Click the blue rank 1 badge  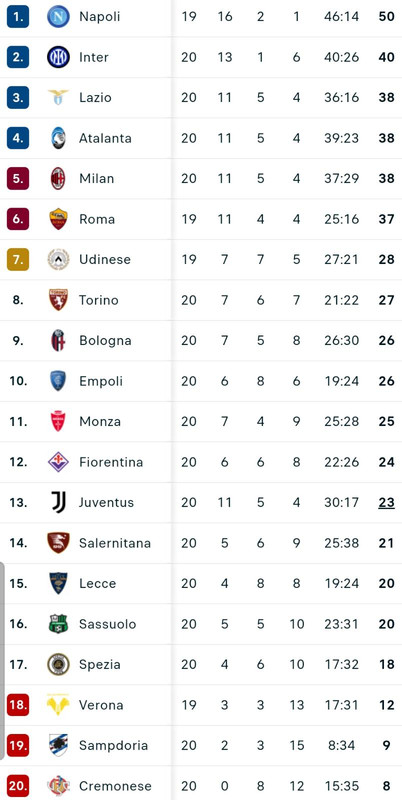pos(18,16)
